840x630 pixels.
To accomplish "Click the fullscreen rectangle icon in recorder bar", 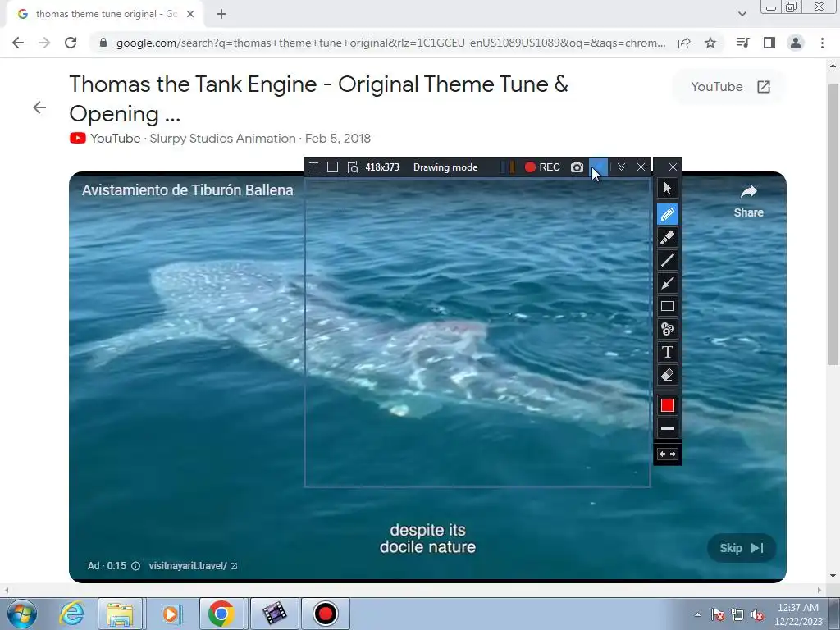I will (333, 167).
